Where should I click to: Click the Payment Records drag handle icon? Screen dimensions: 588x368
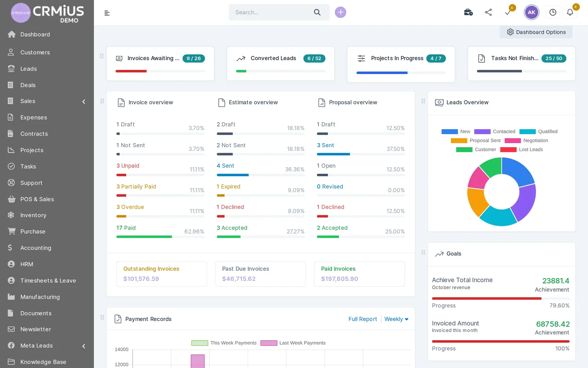pyautogui.click(x=102, y=317)
